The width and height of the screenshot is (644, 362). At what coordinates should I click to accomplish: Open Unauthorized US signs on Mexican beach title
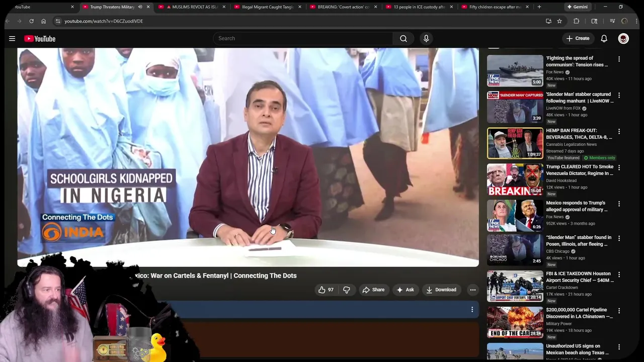(x=578, y=349)
